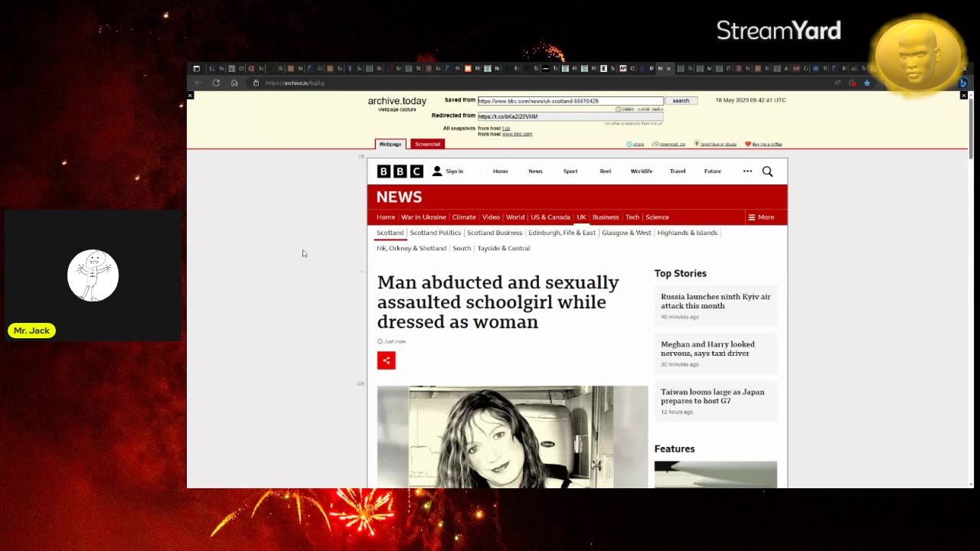Click the article photo thumbnail
This screenshot has height=551, width=980.
point(512,437)
